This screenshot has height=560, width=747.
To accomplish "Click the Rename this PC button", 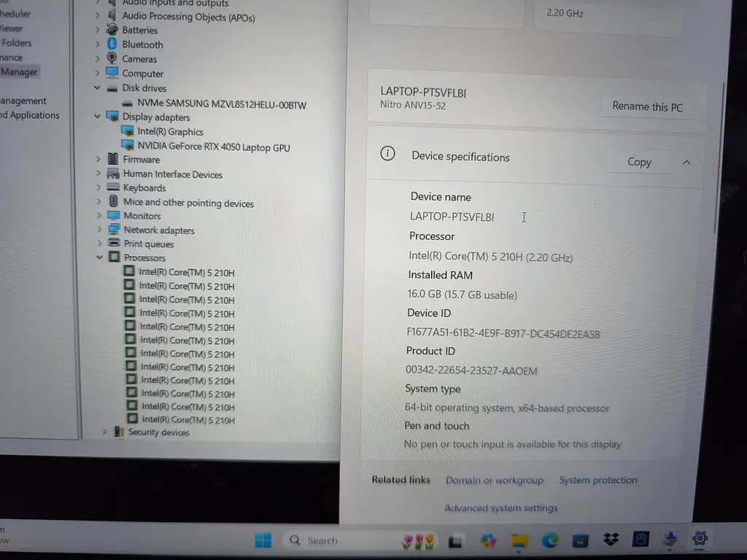I will pyautogui.click(x=647, y=106).
